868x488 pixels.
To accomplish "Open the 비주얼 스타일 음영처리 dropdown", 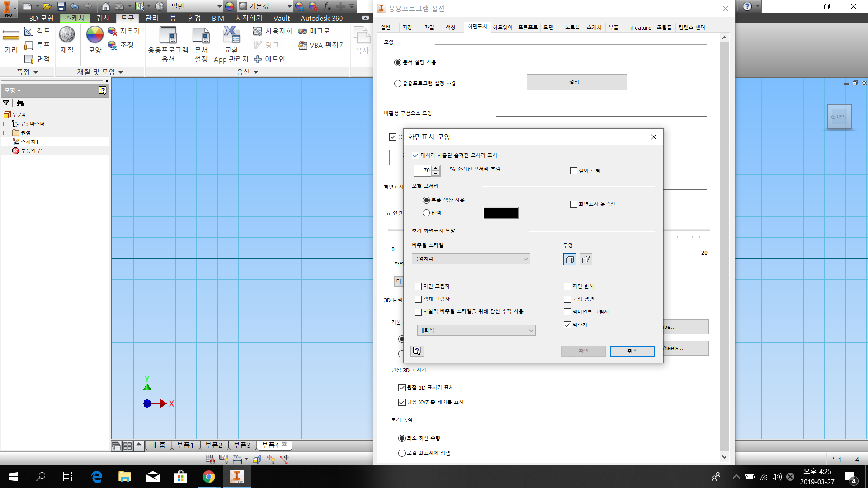I will click(471, 259).
